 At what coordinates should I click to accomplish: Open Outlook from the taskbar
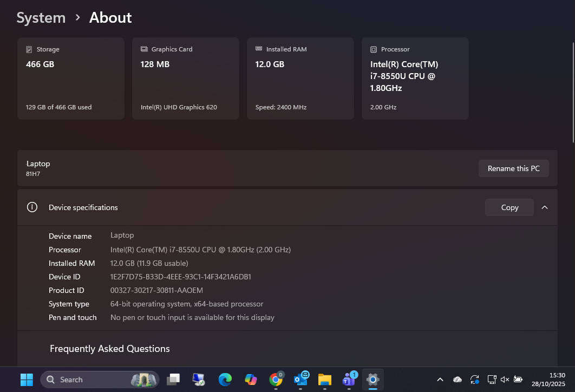click(x=301, y=380)
